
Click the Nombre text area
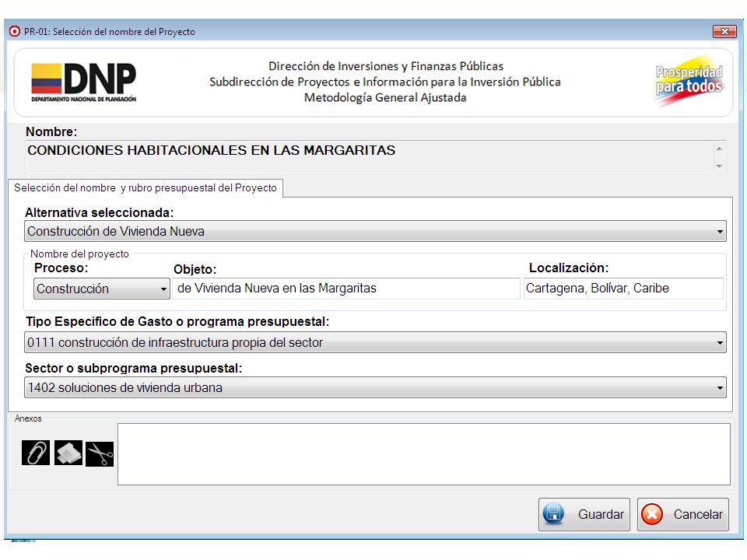[x=369, y=156]
